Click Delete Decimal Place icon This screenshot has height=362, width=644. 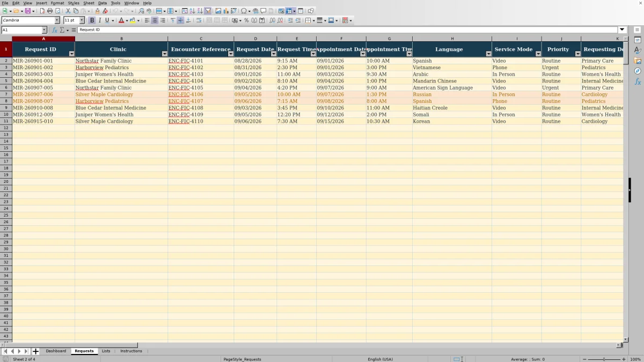click(281, 20)
